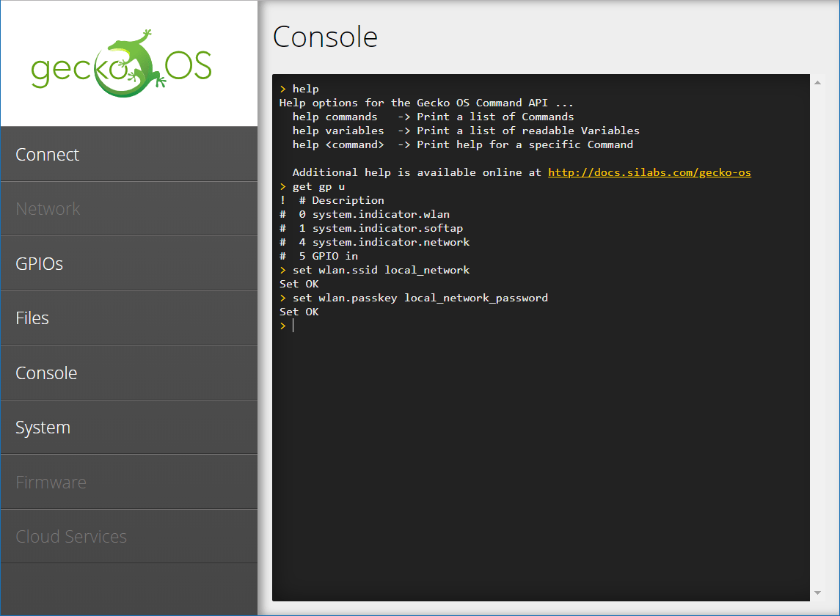Click the '> help' command line
The image size is (840, 616).
point(299,89)
